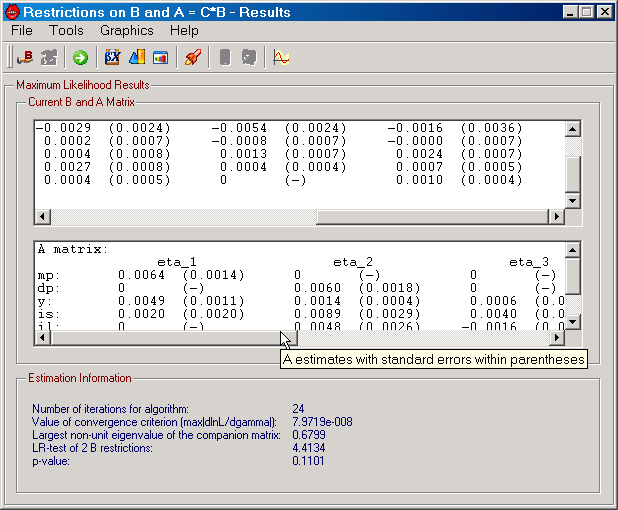Click the 0.0060 value in dp row
Image resolution: width=618 pixels, height=510 pixels.
point(317,288)
